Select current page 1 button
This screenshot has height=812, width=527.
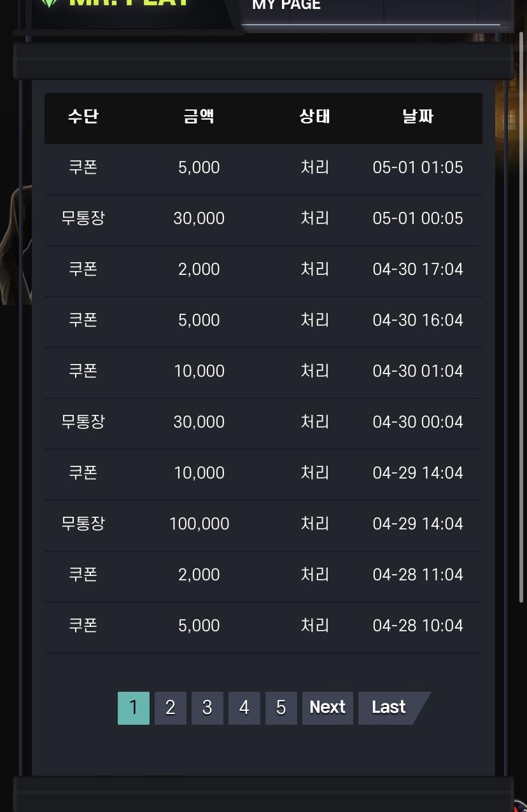point(134,708)
